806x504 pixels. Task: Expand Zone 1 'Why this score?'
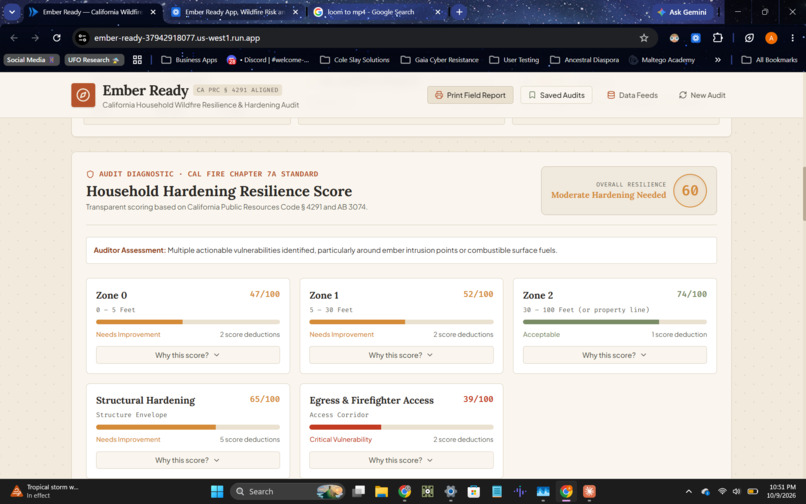(401, 355)
